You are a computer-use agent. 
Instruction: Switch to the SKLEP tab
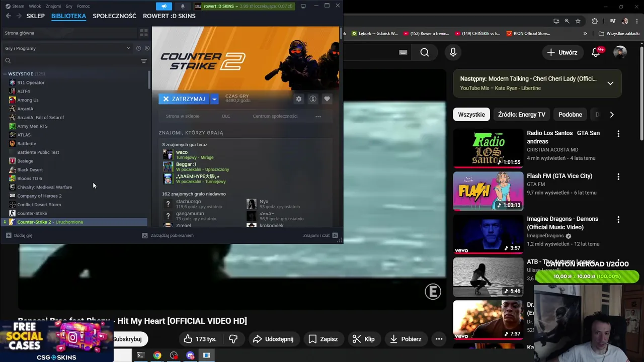36,16
